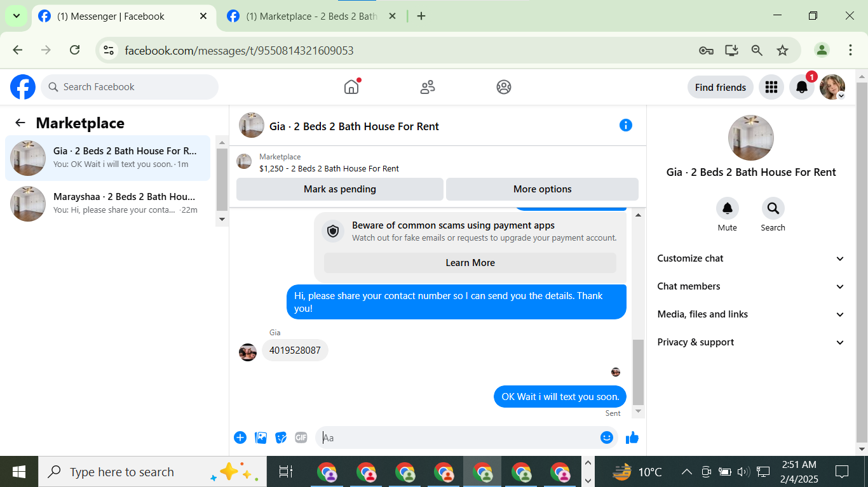868x487 pixels.
Task: Click More options for the listing
Action: [542, 189]
